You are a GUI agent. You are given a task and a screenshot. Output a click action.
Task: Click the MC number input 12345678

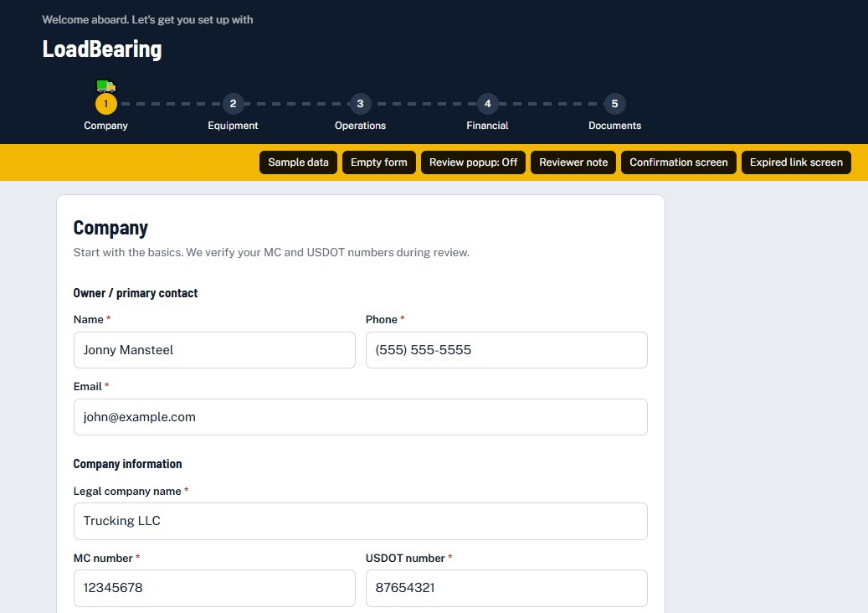(214, 588)
